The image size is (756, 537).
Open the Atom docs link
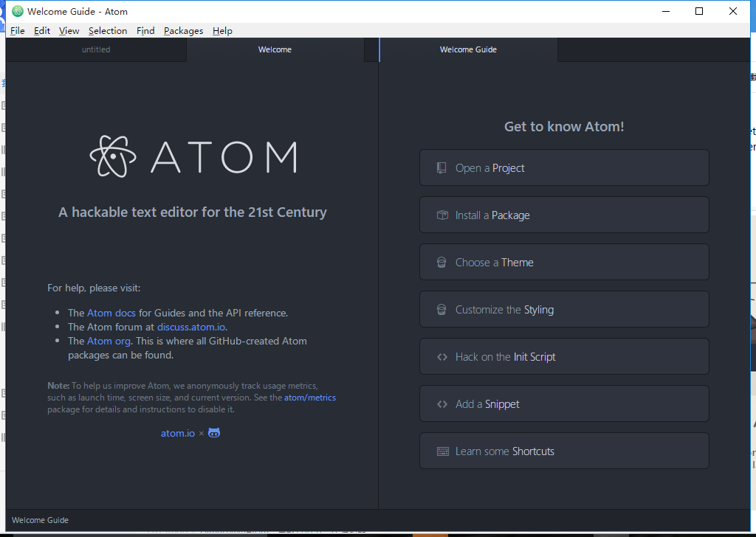tap(111, 313)
